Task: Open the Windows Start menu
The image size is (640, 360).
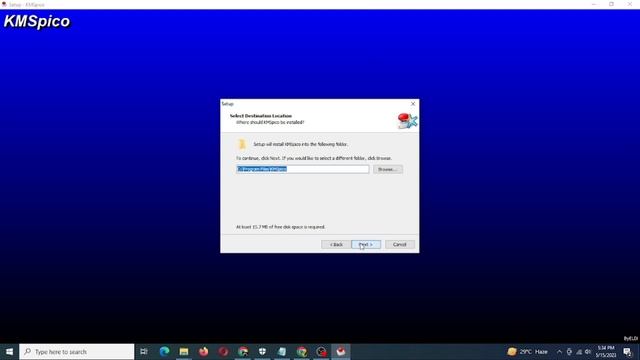Action: (x=9, y=351)
